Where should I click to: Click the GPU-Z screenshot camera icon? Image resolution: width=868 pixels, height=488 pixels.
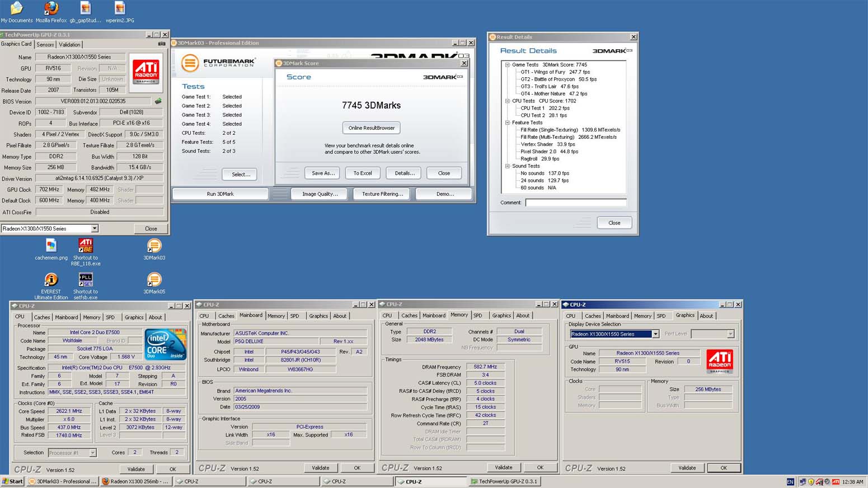coord(162,44)
